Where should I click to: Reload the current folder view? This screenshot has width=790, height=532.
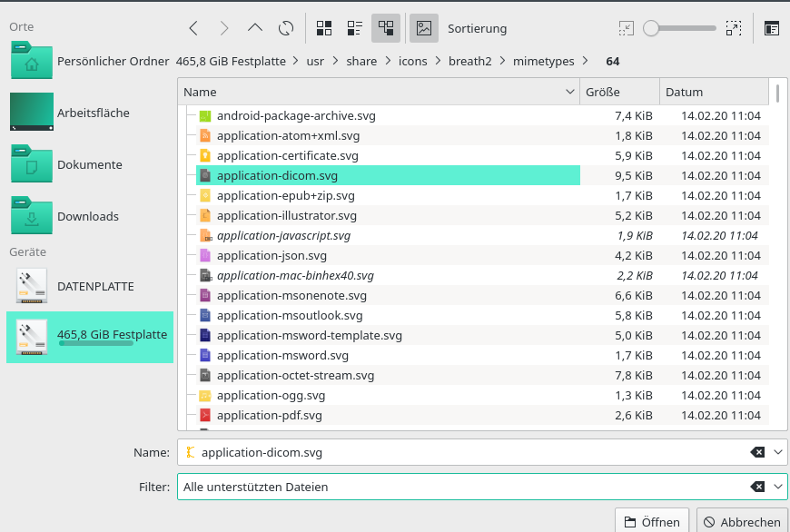[286, 28]
